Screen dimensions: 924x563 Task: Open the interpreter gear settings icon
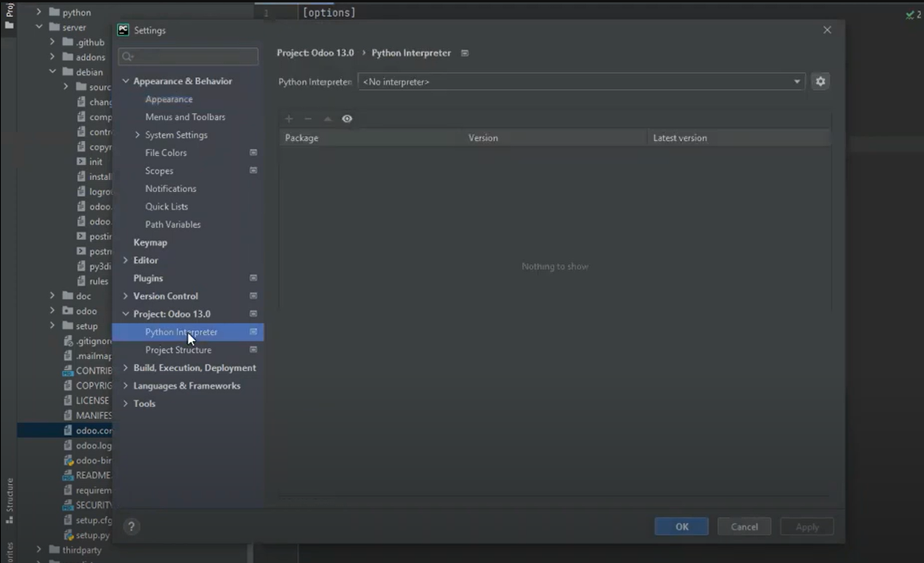coord(820,81)
